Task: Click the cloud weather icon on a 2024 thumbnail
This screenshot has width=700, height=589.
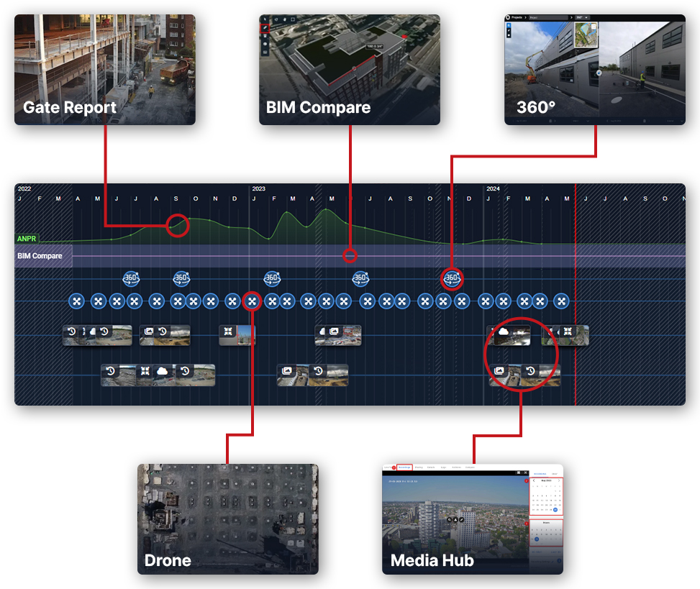Action: 504,332
